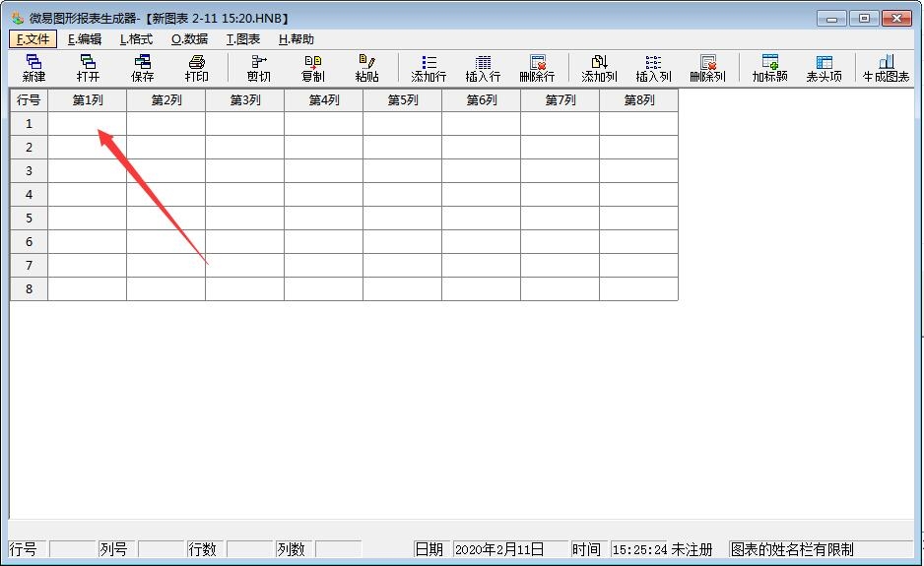The width and height of the screenshot is (924, 566).
Task: Open the E.编辑 menu
Action: coord(85,39)
